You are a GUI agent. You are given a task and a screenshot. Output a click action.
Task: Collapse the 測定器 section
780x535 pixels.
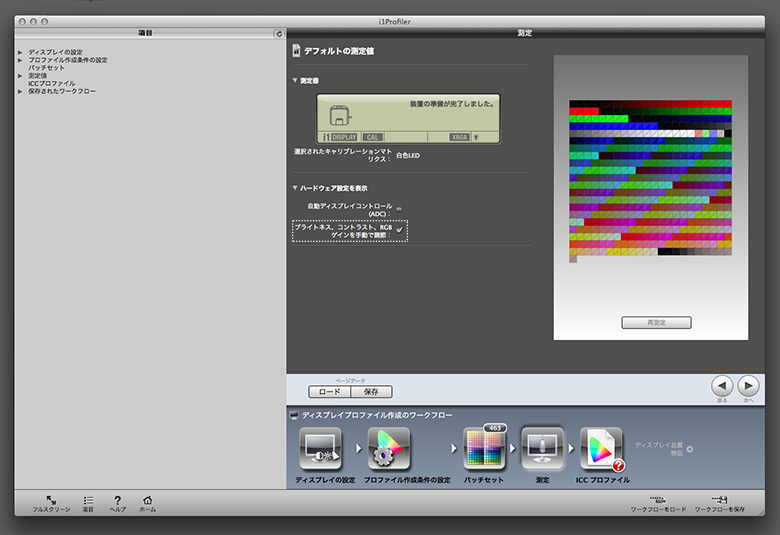click(x=295, y=80)
